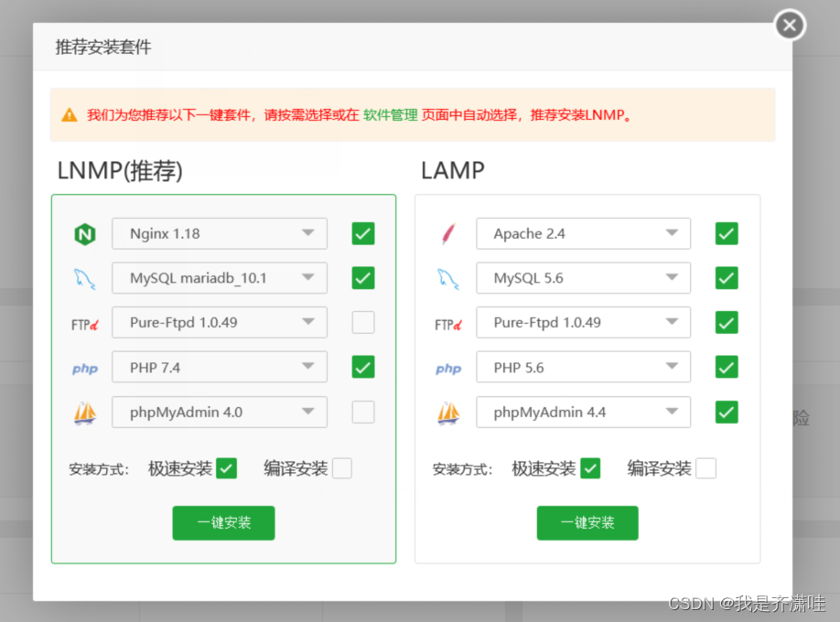Click the 编译安装 label in LAMP

pyautogui.click(x=660, y=468)
